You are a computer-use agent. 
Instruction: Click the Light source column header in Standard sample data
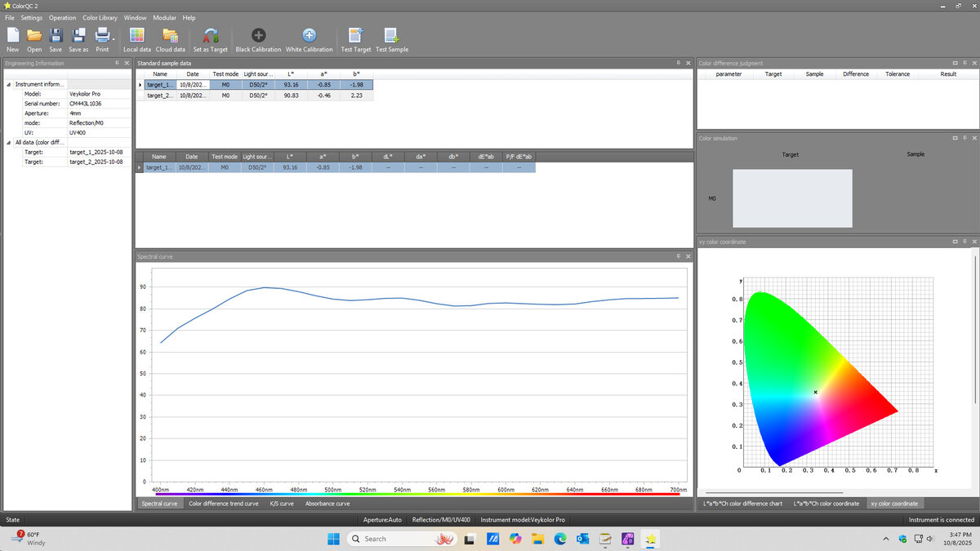(x=258, y=73)
